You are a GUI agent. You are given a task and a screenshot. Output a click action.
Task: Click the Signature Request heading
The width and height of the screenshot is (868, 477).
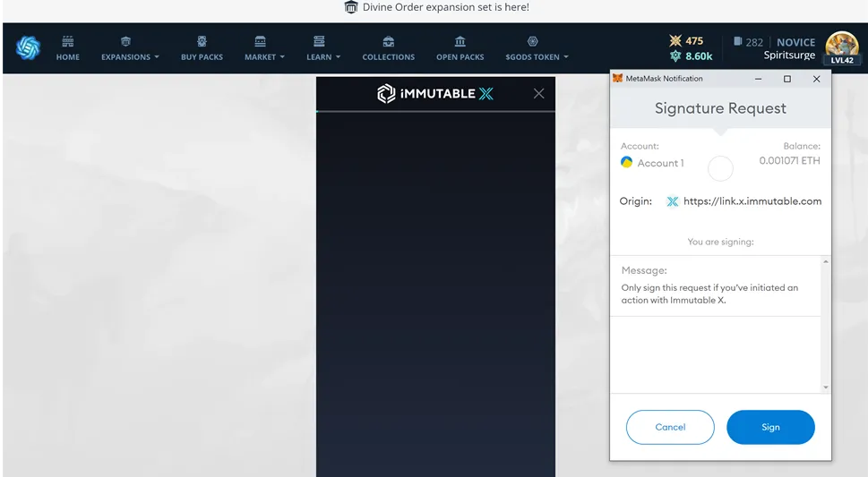[720, 108]
